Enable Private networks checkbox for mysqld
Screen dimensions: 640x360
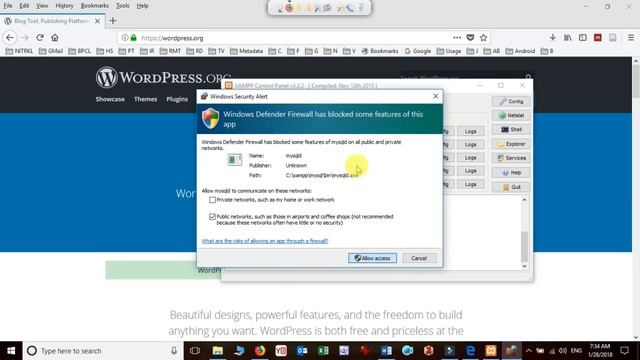click(x=212, y=200)
